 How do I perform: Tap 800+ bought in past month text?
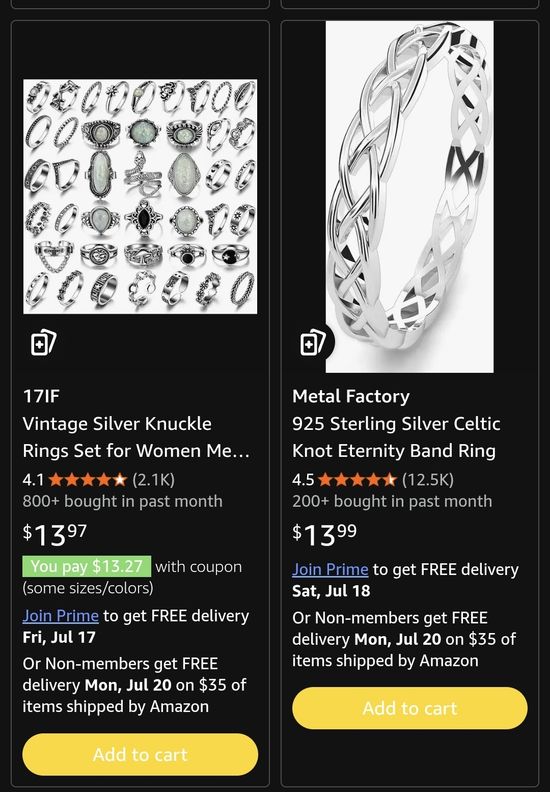click(123, 501)
